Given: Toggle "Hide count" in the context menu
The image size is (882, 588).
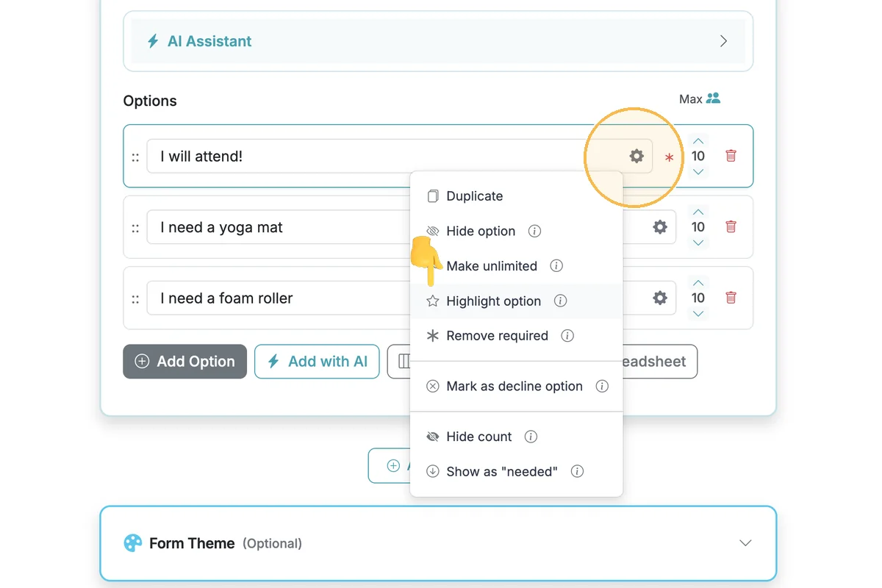Looking at the screenshot, I should click(478, 437).
